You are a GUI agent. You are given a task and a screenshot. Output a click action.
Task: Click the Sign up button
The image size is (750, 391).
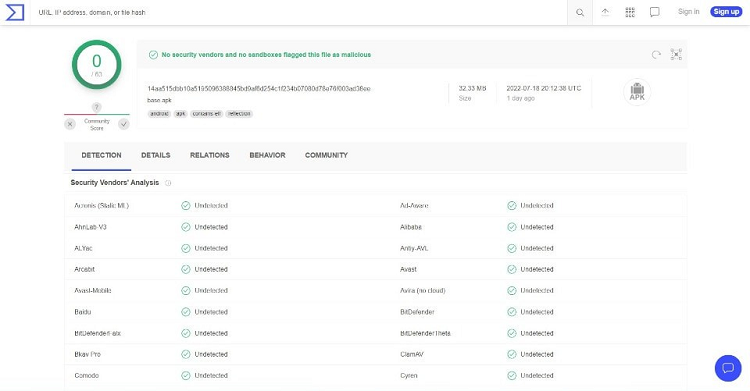pos(726,11)
